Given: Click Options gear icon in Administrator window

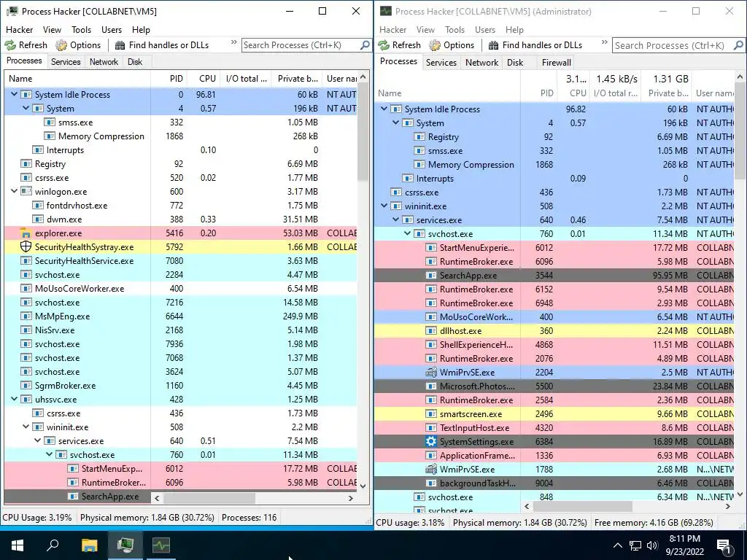Looking at the screenshot, I should (x=435, y=45).
